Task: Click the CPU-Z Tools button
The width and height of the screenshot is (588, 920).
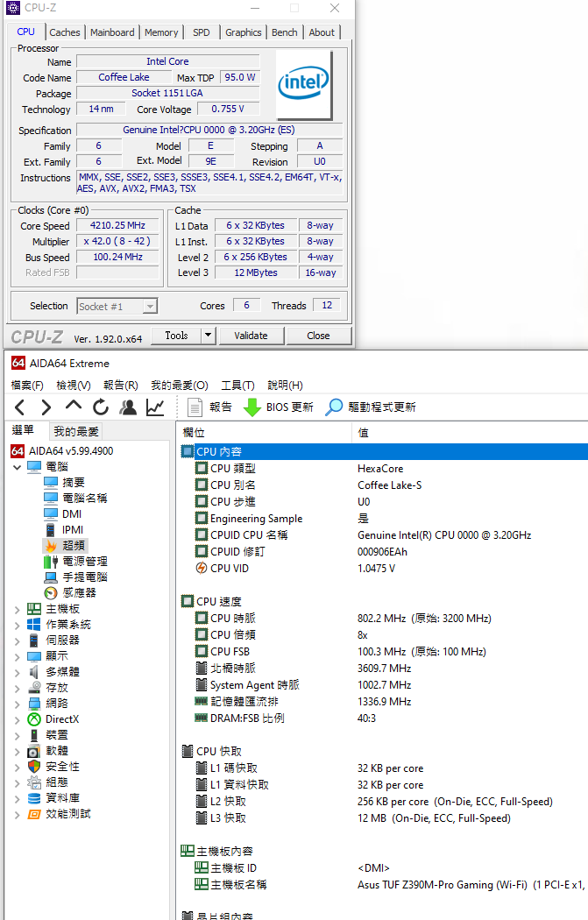Action: (x=177, y=336)
